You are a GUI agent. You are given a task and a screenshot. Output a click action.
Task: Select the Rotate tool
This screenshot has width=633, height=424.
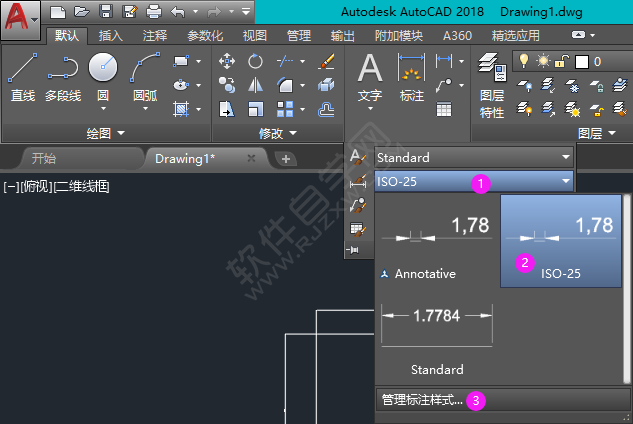click(255, 61)
